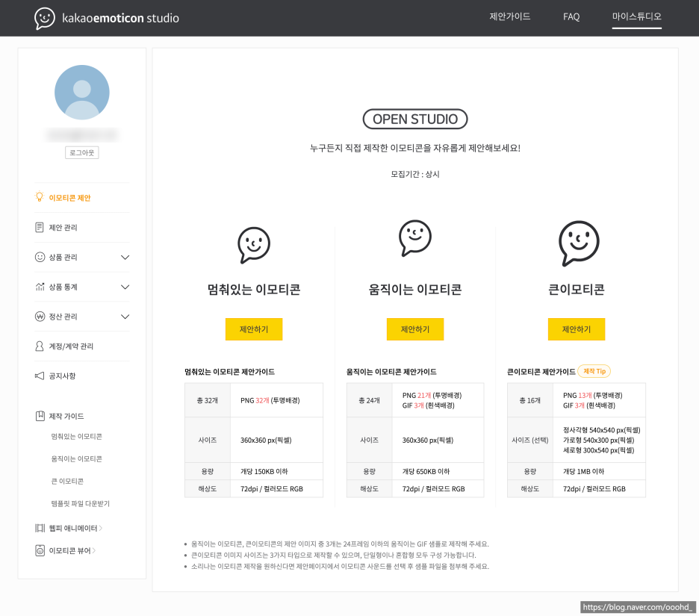Click the bookmark icon beside 제작 가이드
The height and width of the screenshot is (616, 699).
[40, 416]
